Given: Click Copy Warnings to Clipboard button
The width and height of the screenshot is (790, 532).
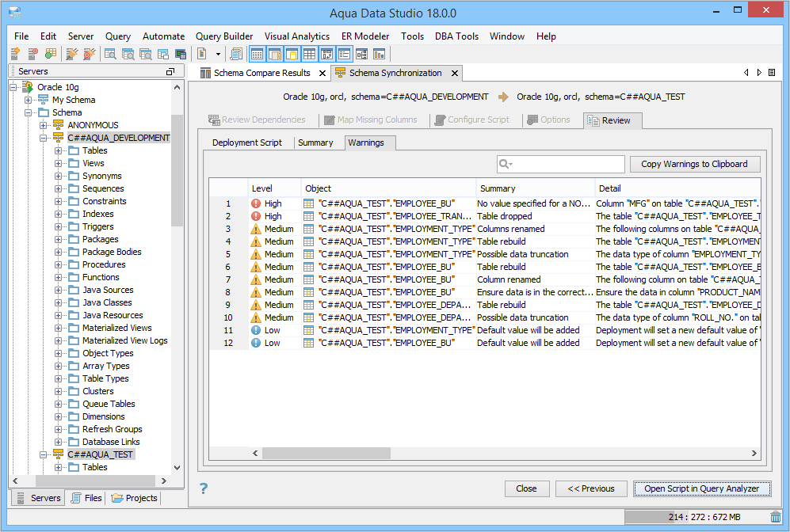Looking at the screenshot, I should pos(694,164).
